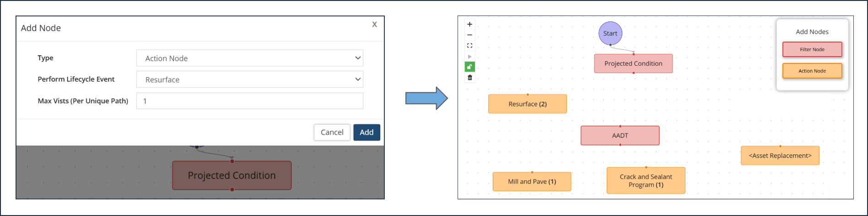The width and height of the screenshot is (868, 216).
Task: Click the trash delete icon
Action: point(469,78)
